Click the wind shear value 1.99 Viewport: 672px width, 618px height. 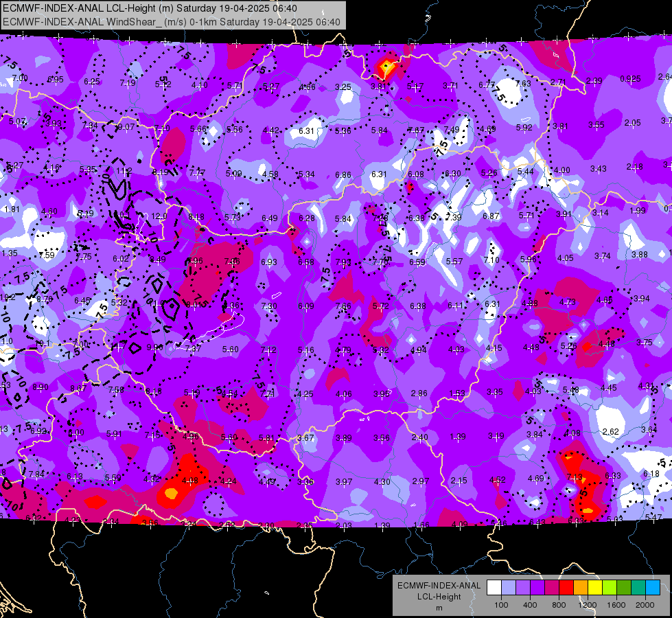coord(638,211)
